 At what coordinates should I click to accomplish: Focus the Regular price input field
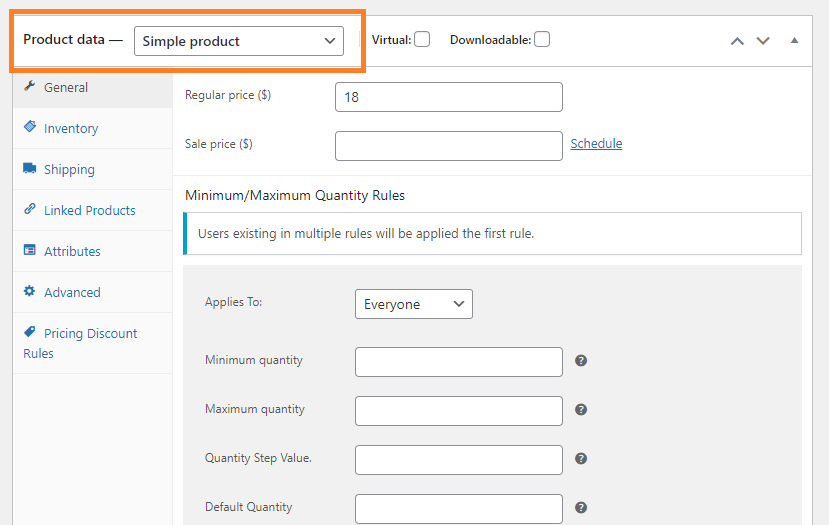tap(449, 97)
